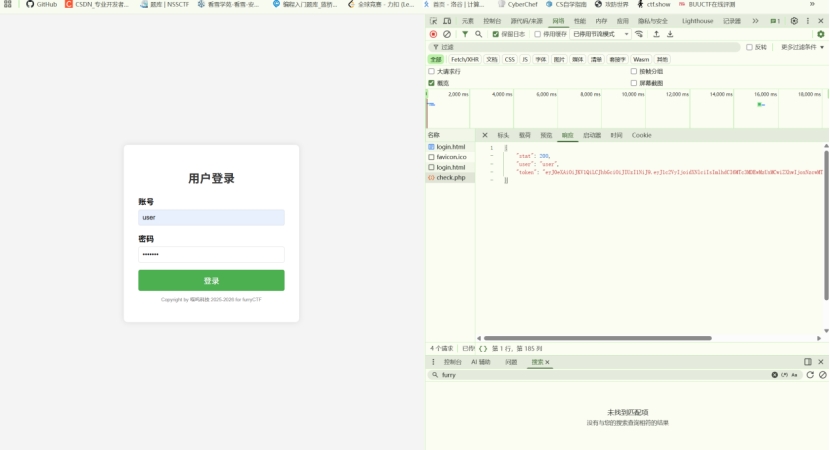Select check.php in request list

[451, 177]
